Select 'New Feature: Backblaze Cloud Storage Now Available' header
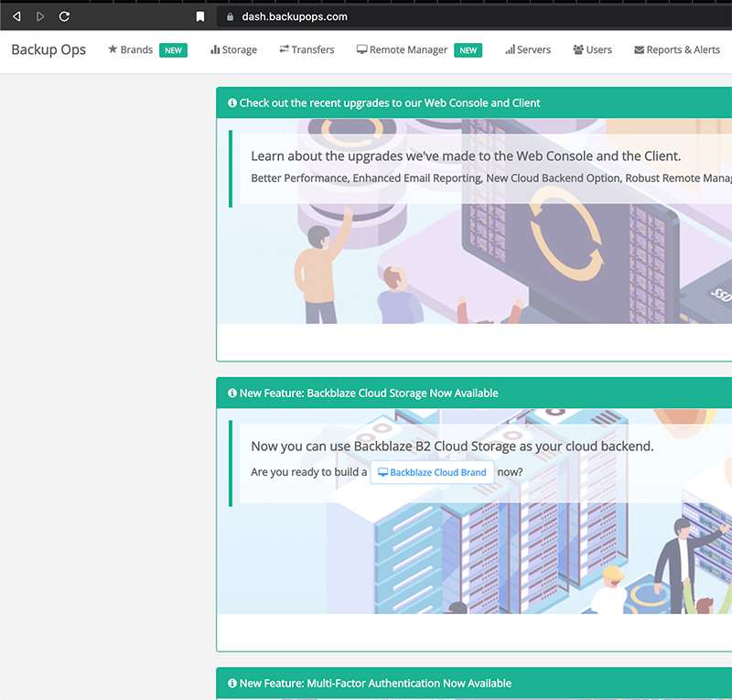The height and width of the screenshot is (700, 732). [x=369, y=393]
